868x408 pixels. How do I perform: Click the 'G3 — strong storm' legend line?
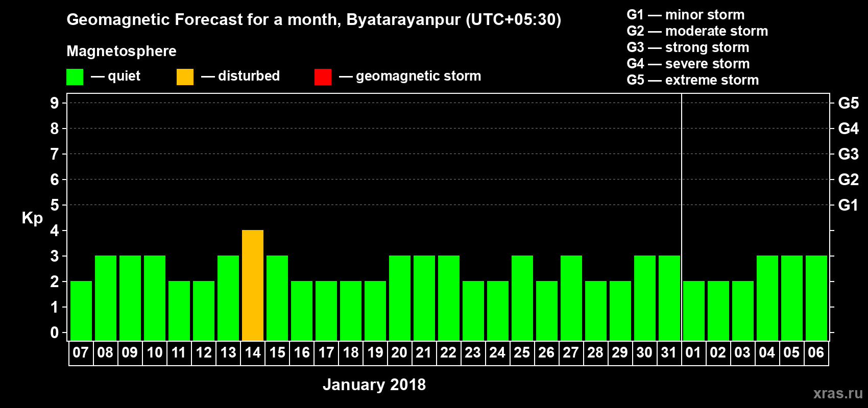(x=688, y=47)
